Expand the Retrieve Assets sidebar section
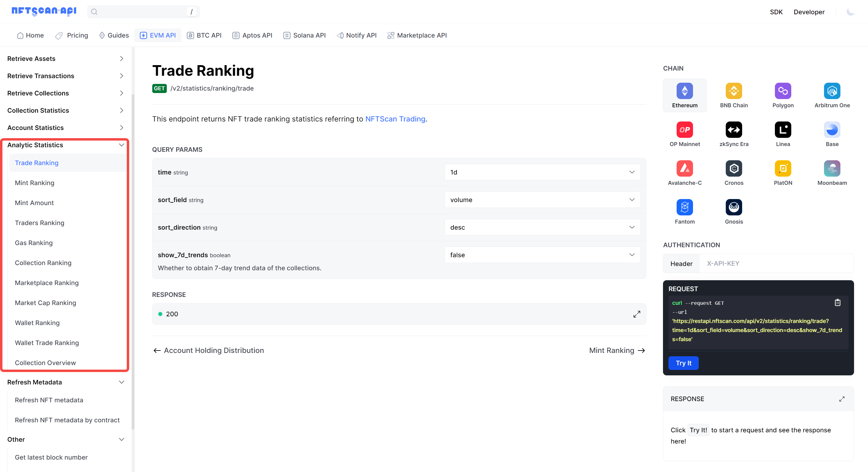The image size is (868, 472). 66,58
